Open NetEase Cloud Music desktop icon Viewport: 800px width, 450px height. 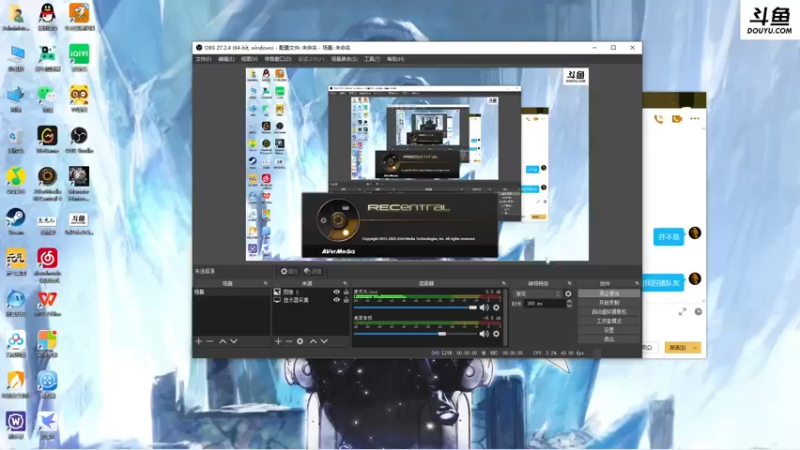(47, 265)
